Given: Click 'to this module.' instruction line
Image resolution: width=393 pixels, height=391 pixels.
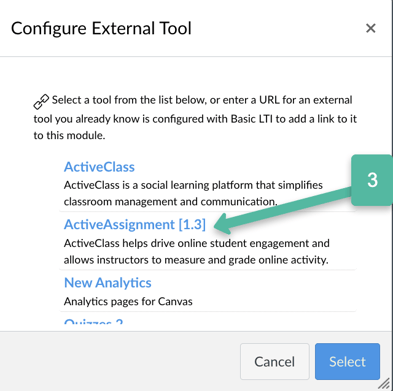Looking at the screenshot, I should [x=69, y=135].
